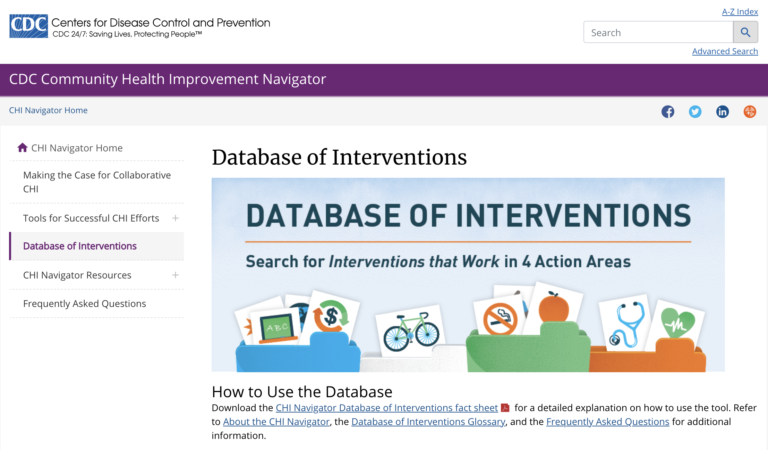Click the CHI Navigator Home breadcrumb
The width and height of the screenshot is (768, 450).
[x=48, y=110]
